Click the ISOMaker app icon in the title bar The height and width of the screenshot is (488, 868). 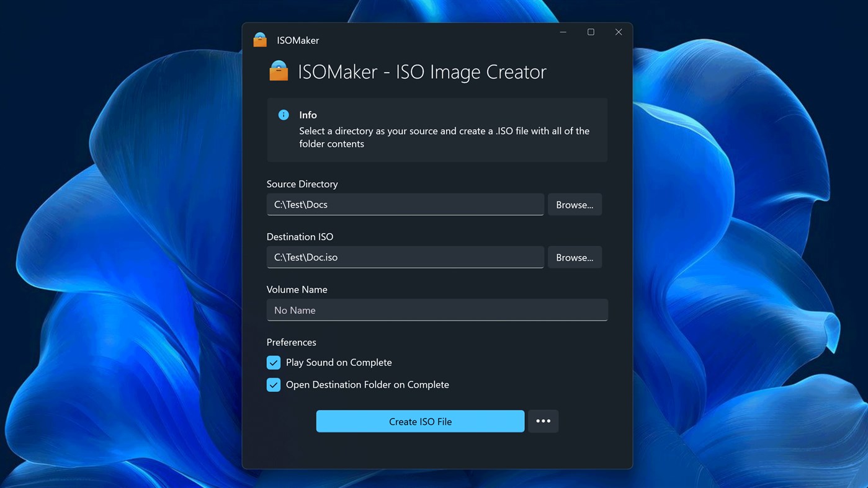tap(259, 39)
